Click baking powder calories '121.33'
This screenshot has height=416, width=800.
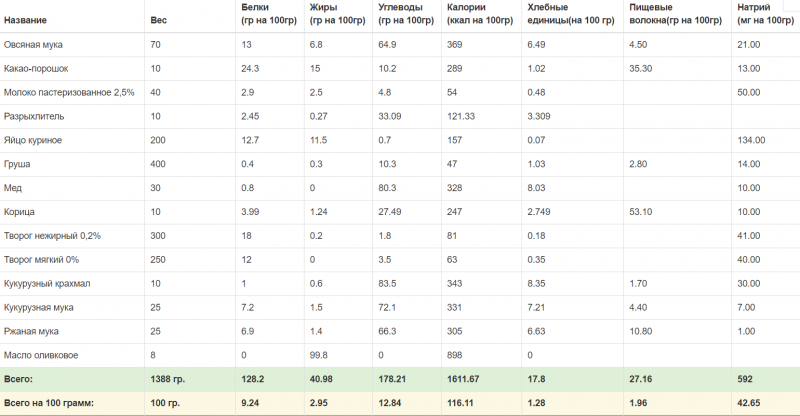pos(461,116)
